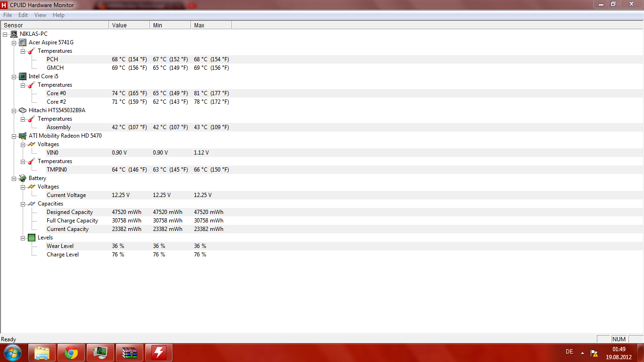
Task: Open the File menu
Action: tap(8, 15)
